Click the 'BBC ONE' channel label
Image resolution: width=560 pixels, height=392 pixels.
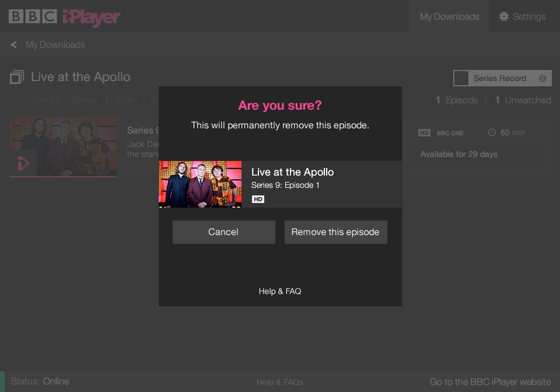[450, 133]
